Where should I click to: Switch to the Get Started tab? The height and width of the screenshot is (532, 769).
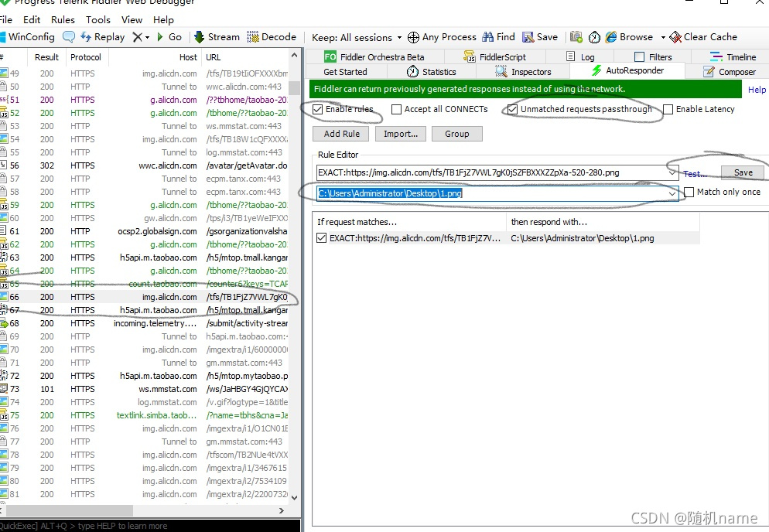pos(345,72)
